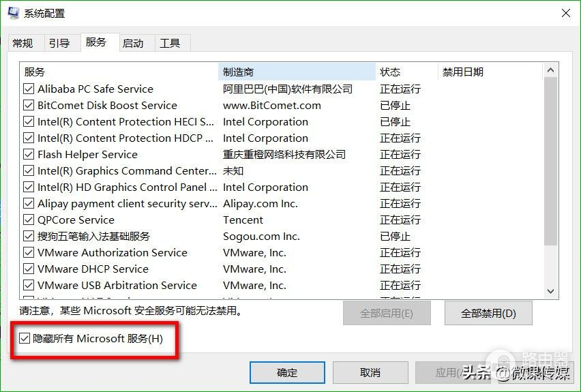Click 已停止 status of BitComet row

coord(395,106)
